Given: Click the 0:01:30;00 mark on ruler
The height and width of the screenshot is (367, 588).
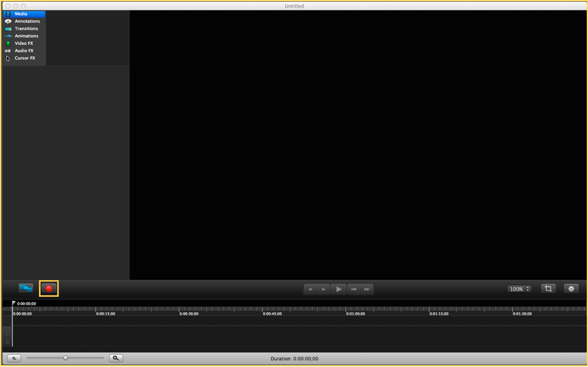Looking at the screenshot, I should tap(522, 314).
